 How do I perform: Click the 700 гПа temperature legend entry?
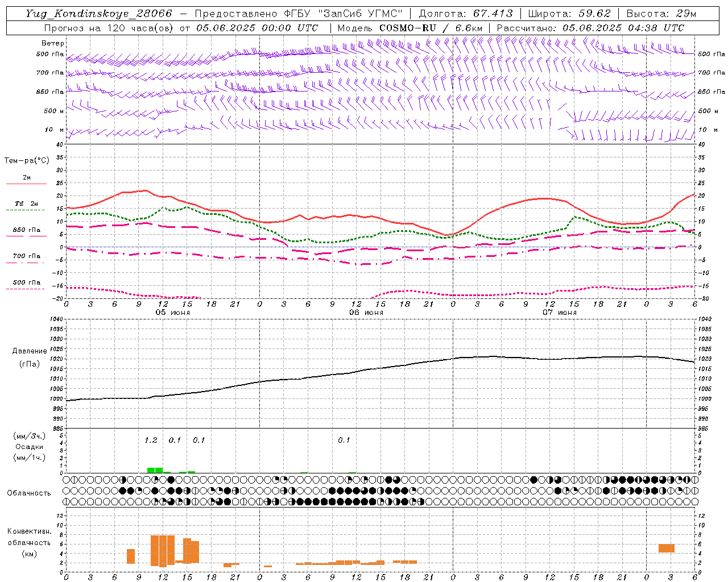tap(27, 256)
